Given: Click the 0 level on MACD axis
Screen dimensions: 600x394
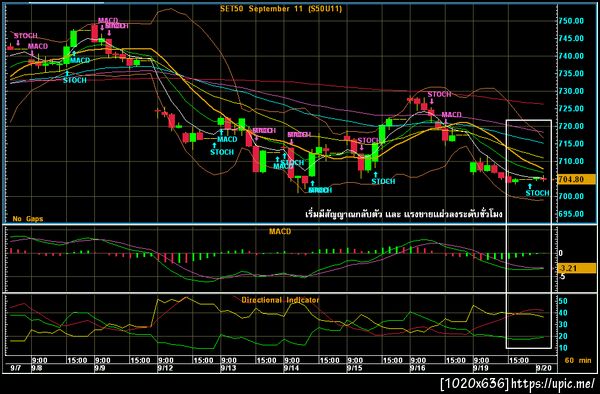Looking at the screenshot, I should click(561, 253).
